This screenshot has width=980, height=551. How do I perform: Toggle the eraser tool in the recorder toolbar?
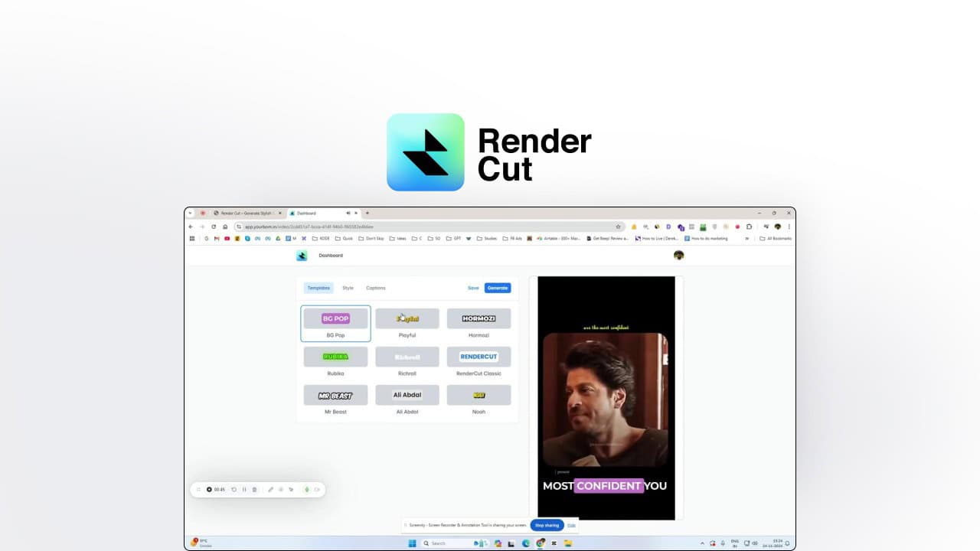point(281,490)
